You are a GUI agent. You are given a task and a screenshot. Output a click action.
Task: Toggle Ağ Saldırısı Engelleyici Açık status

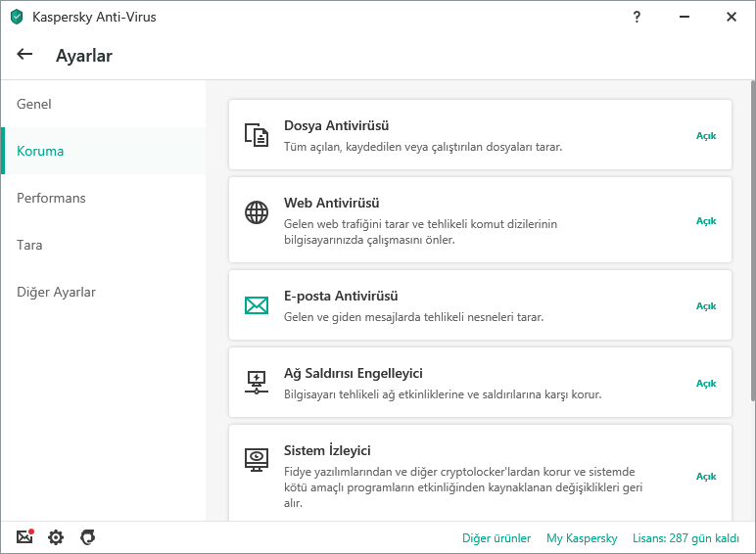pyautogui.click(x=706, y=384)
